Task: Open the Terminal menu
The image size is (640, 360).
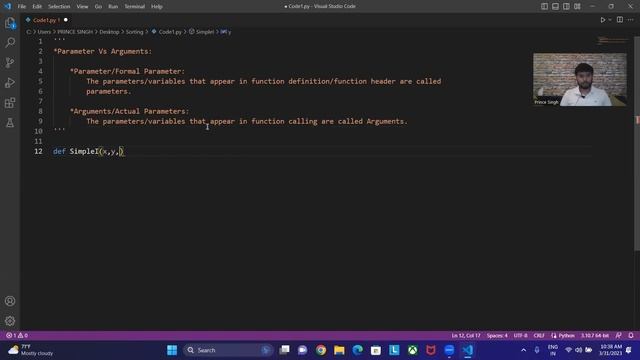Action: (134, 7)
